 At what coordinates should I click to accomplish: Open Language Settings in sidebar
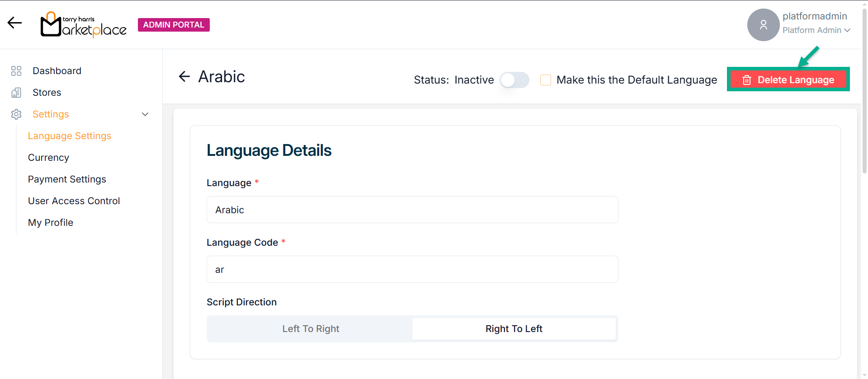point(70,136)
